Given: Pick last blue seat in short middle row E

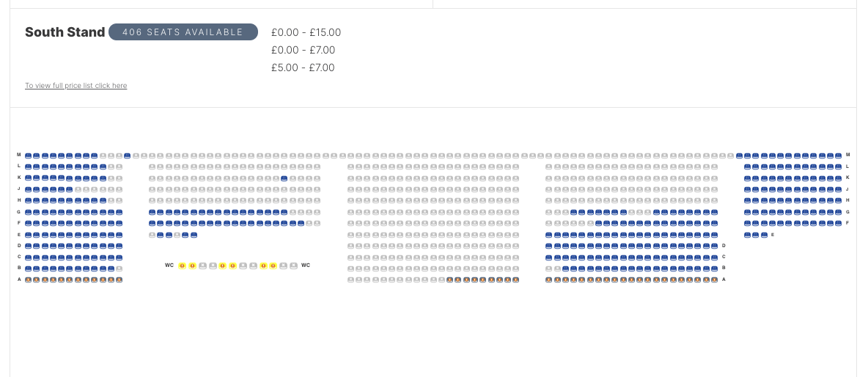Looking at the screenshot, I should point(194,235).
